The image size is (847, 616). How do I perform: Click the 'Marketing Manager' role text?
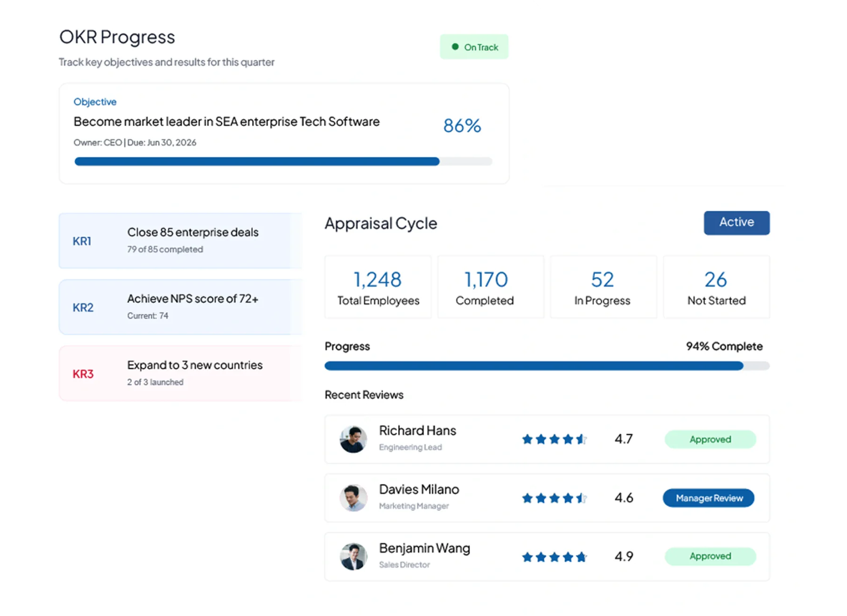(414, 506)
